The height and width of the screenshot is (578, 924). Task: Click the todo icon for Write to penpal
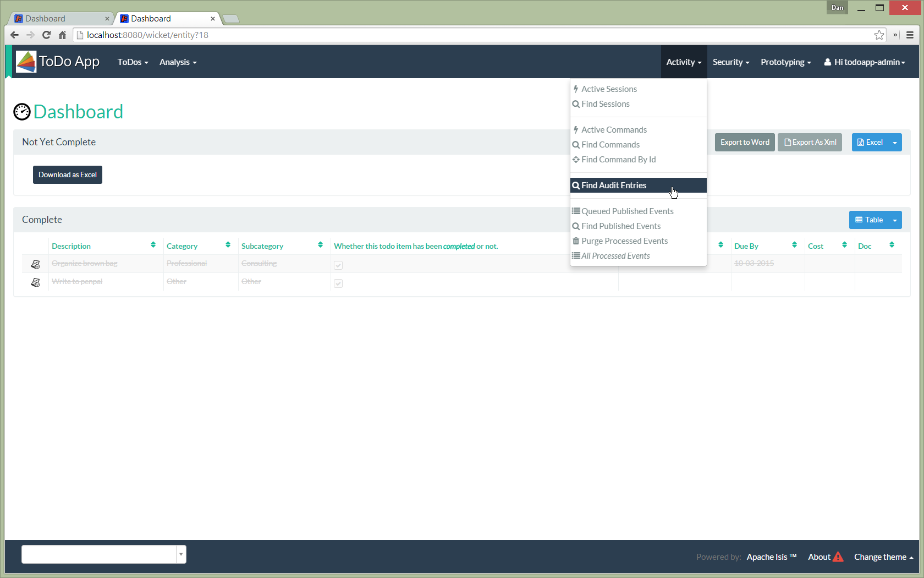[x=36, y=282]
